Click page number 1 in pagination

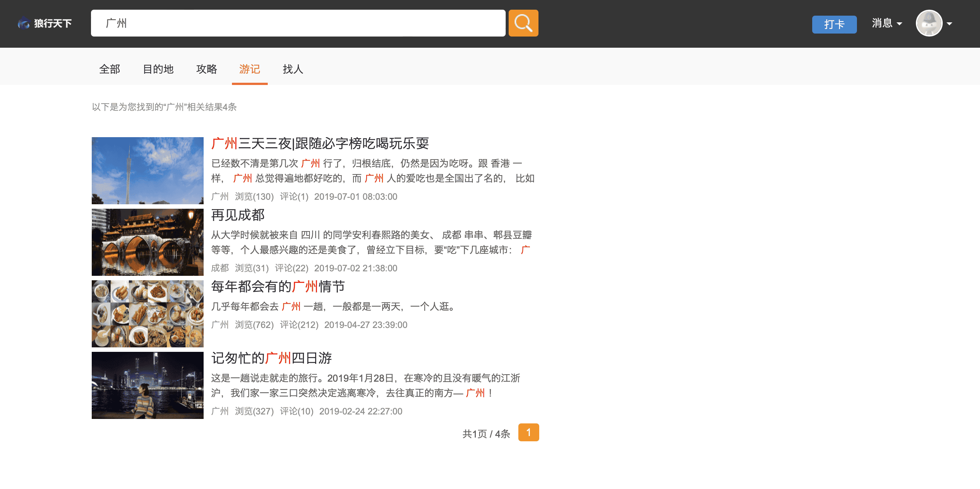pyautogui.click(x=528, y=432)
